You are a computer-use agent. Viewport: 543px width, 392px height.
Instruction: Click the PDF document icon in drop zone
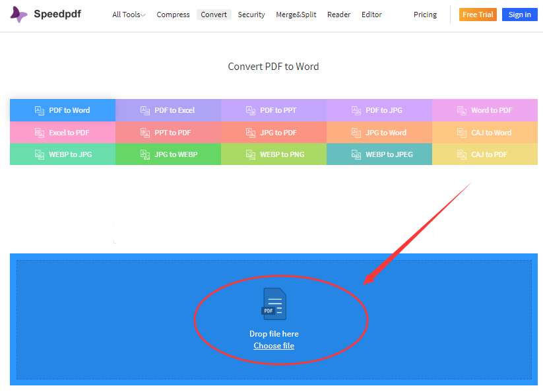(274, 304)
